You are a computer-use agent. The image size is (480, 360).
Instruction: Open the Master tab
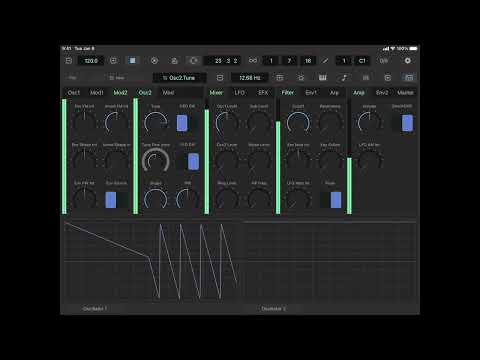click(405, 92)
